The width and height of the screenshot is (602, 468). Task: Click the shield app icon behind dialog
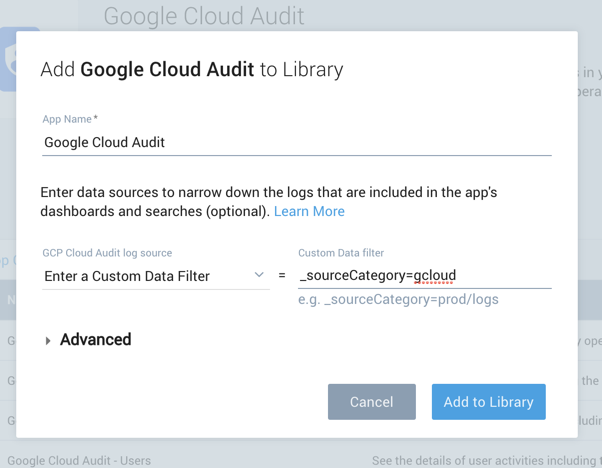8,60
